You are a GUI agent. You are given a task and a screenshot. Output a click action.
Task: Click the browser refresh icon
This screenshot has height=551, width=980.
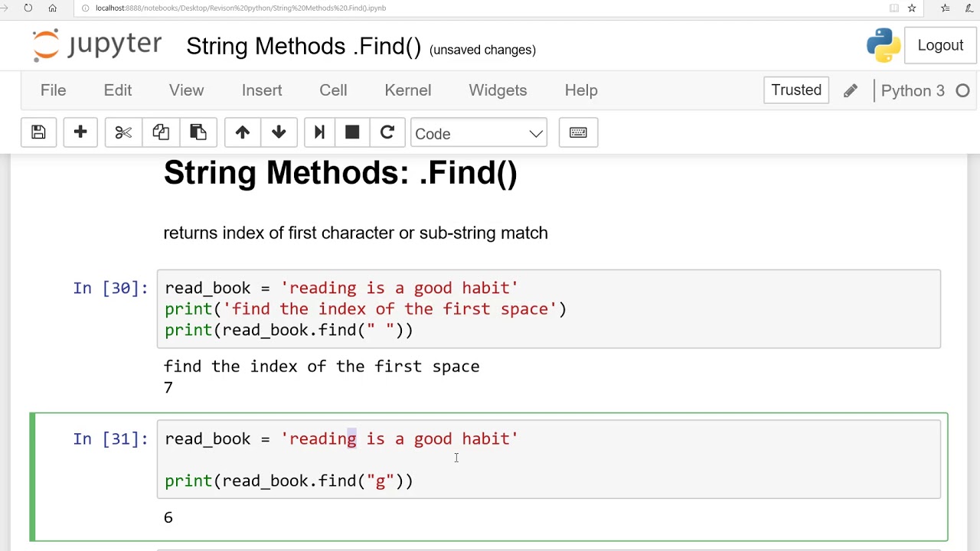[28, 8]
